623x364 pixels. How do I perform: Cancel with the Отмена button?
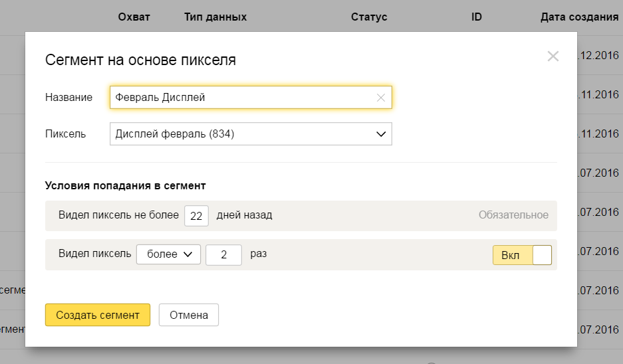189,315
